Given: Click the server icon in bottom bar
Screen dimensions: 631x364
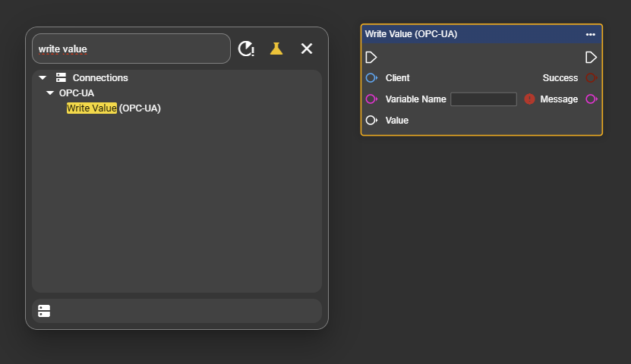Looking at the screenshot, I should [x=44, y=311].
